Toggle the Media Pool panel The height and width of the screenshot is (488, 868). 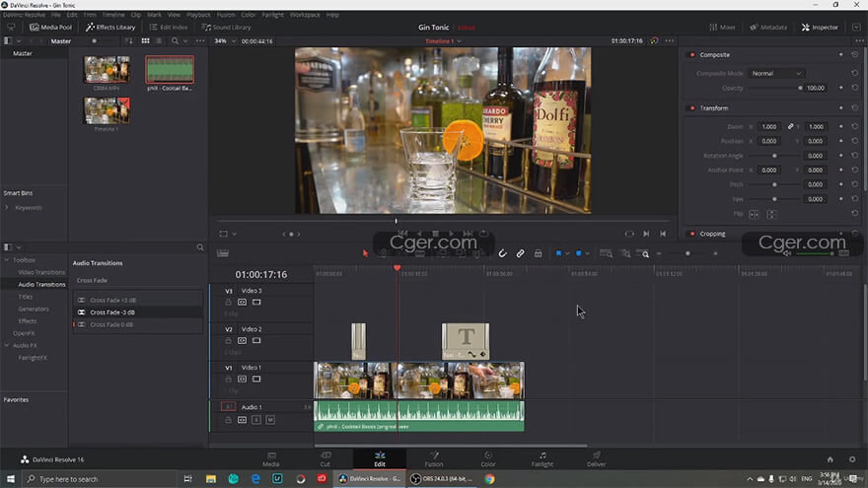[x=50, y=28]
